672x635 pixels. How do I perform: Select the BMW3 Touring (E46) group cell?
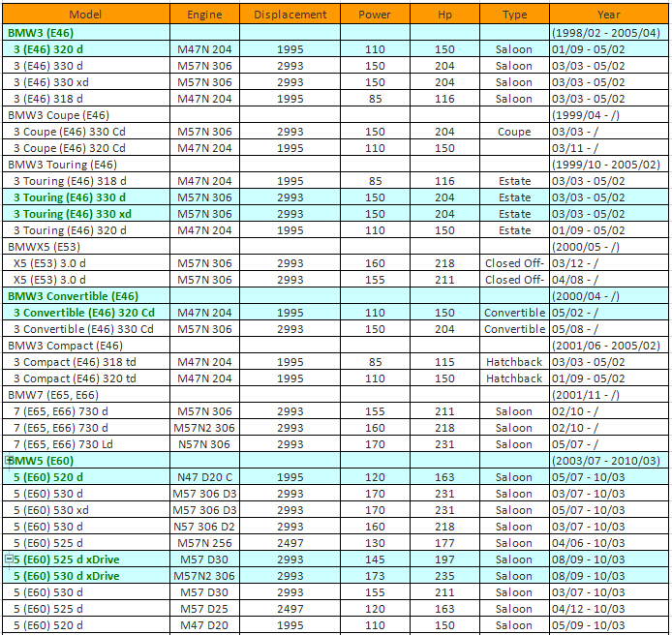pos(86,165)
